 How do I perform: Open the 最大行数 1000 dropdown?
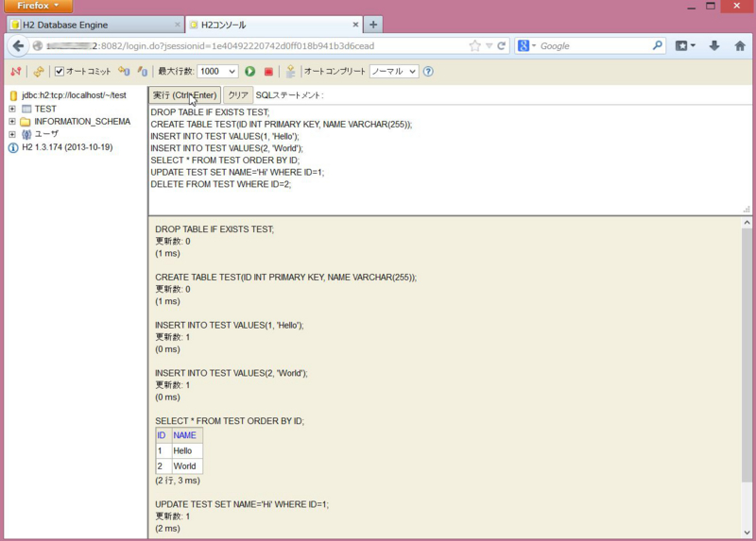point(218,72)
